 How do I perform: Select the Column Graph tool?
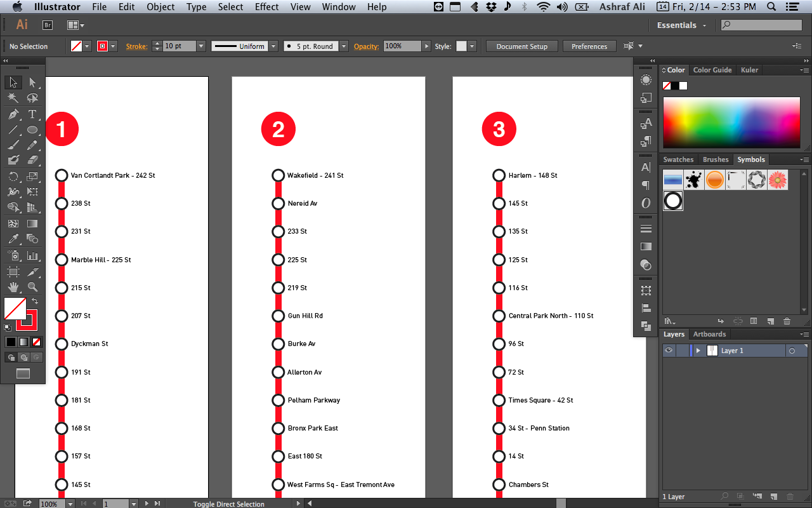pos(32,255)
